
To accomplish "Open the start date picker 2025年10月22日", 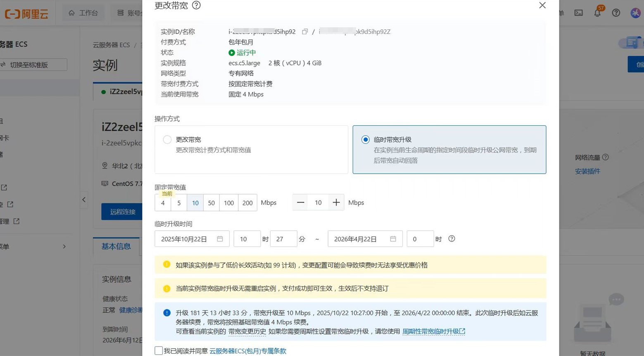I will (192, 239).
